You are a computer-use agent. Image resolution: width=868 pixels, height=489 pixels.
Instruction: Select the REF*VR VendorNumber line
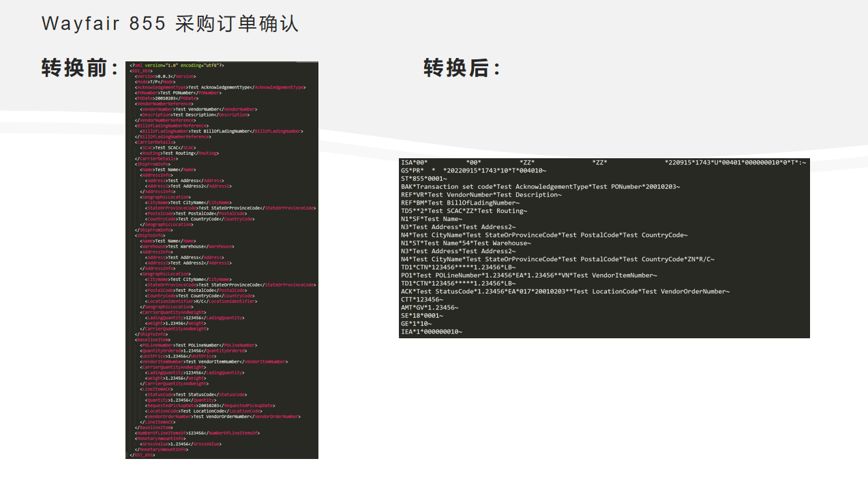click(x=481, y=195)
